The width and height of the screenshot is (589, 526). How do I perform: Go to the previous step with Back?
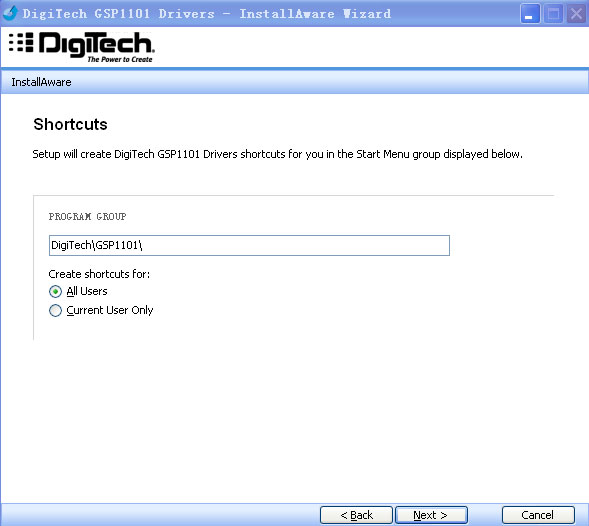click(x=356, y=515)
